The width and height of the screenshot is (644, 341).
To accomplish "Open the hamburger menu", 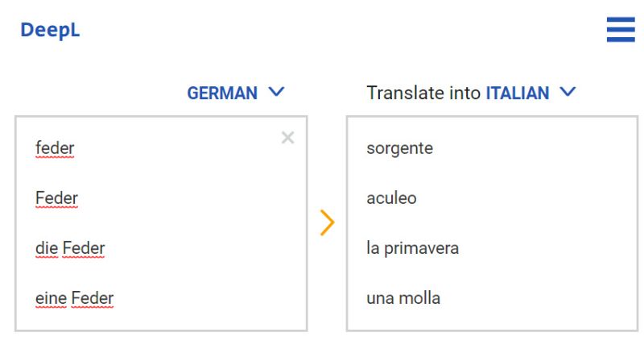I will (621, 29).
